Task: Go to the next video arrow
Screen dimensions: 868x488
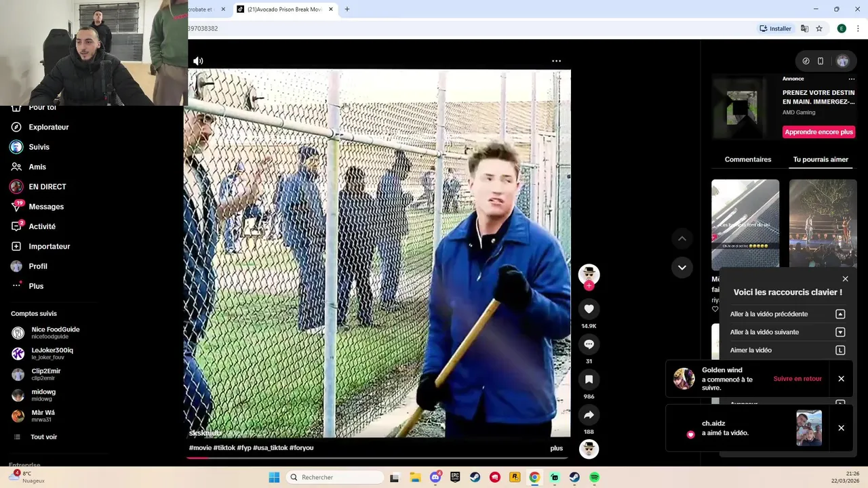Action: tap(682, 267)
